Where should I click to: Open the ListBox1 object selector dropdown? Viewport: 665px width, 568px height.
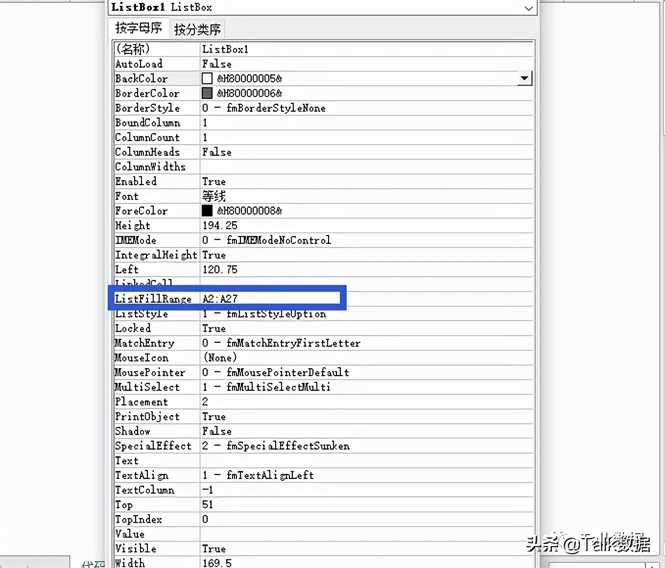coord(528,7)
